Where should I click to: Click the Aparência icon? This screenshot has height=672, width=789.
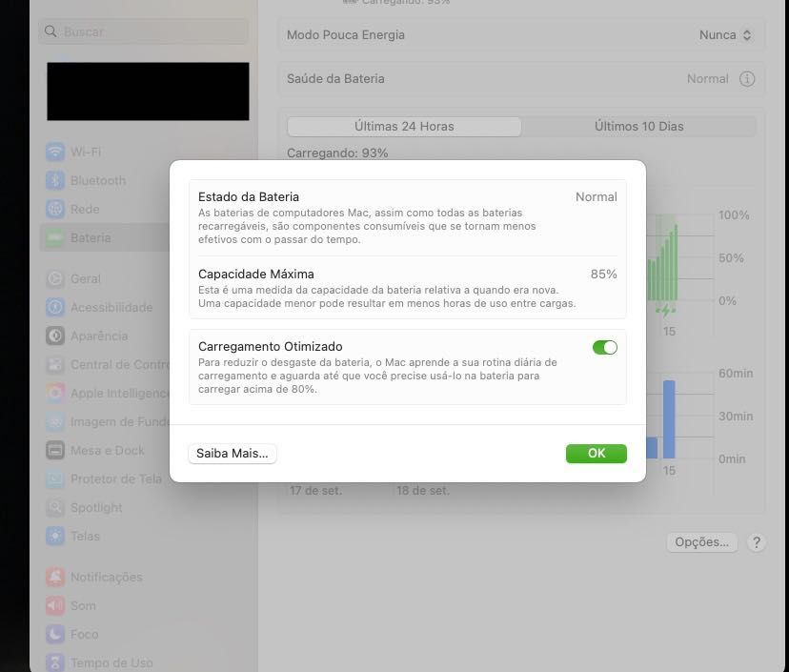coord(55,336)
